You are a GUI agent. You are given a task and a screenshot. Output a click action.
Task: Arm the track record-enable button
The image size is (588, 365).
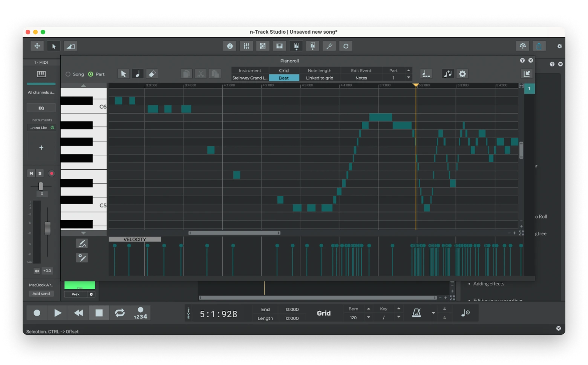52,173
